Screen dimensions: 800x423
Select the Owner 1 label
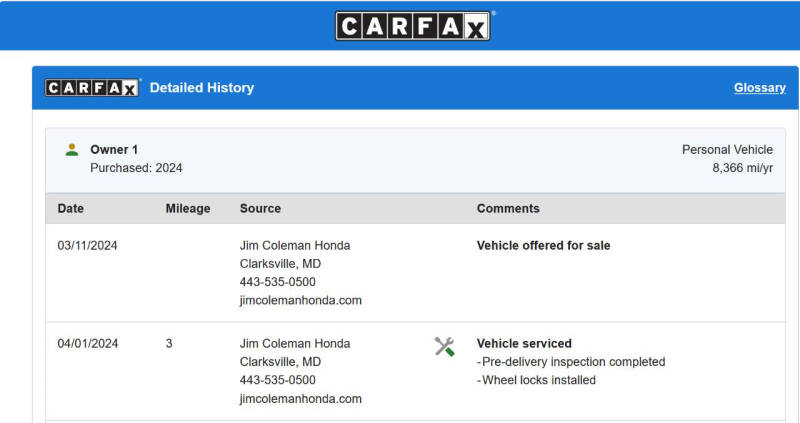114,150
